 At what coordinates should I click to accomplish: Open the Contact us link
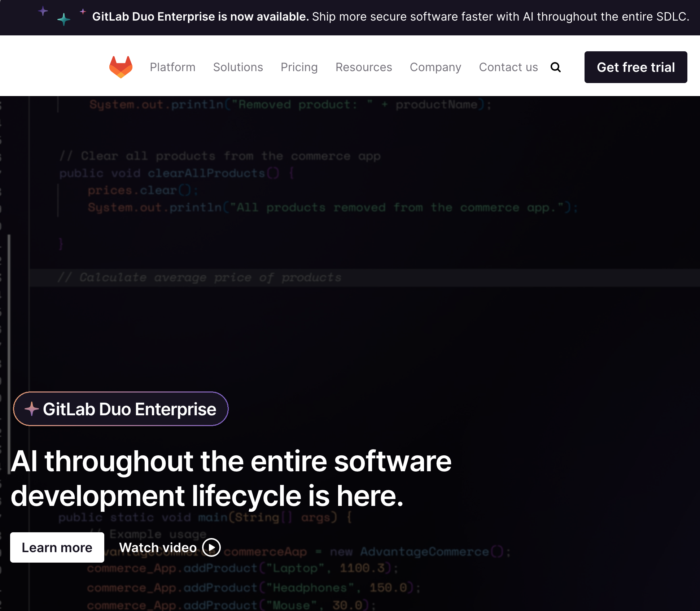[508, 67]
